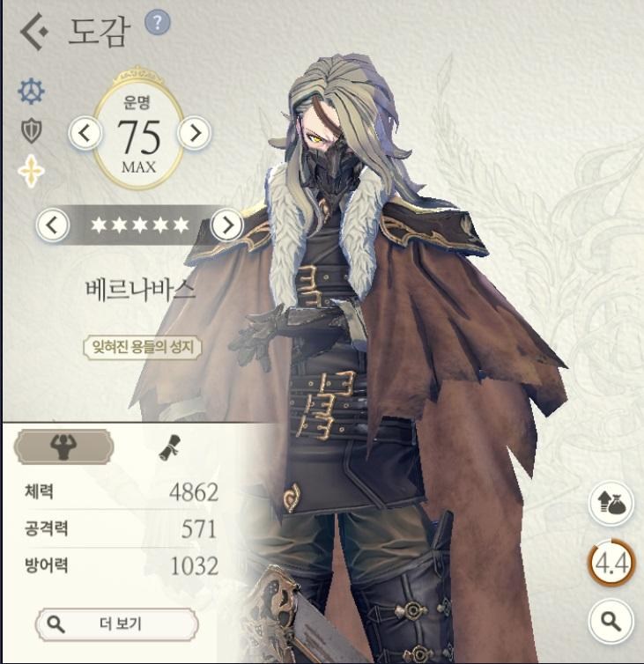The height and width of the screenshot is (664, 644).
Task: Switch to the scroll story tab
Action: 169,447
